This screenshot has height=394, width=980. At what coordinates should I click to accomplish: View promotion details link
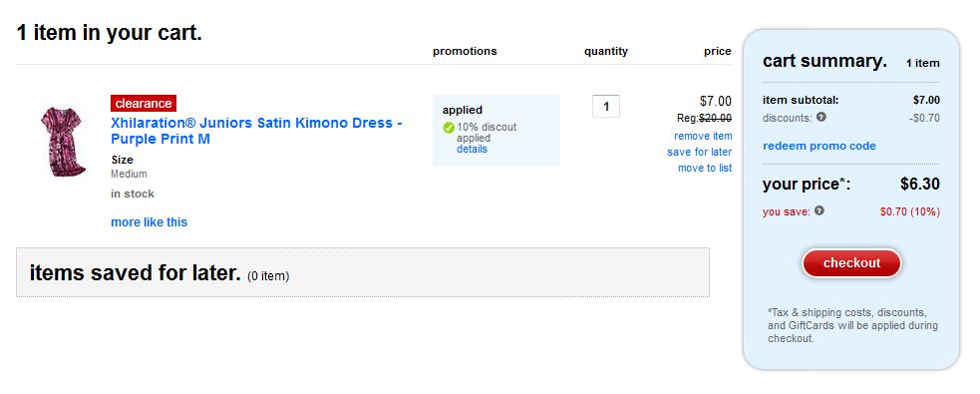coord(472,149)
